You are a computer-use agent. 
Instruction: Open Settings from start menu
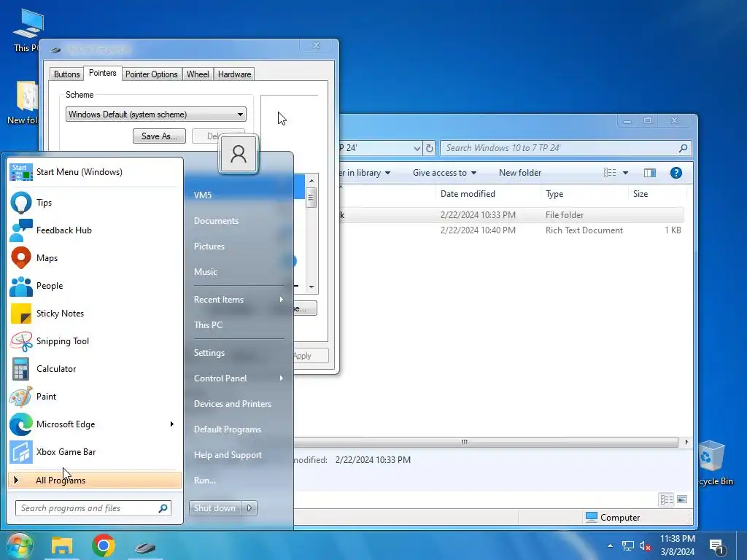[209, 352]
